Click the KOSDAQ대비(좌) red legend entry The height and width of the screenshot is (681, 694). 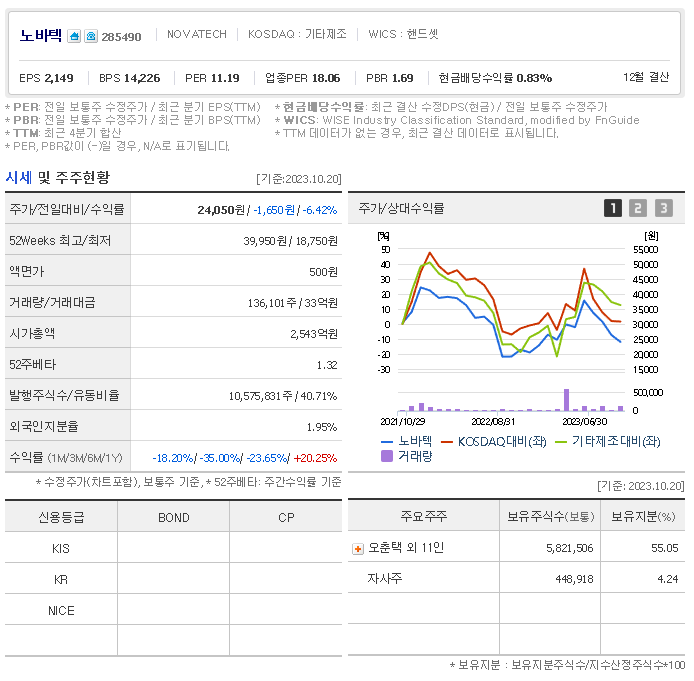point(494,441)
